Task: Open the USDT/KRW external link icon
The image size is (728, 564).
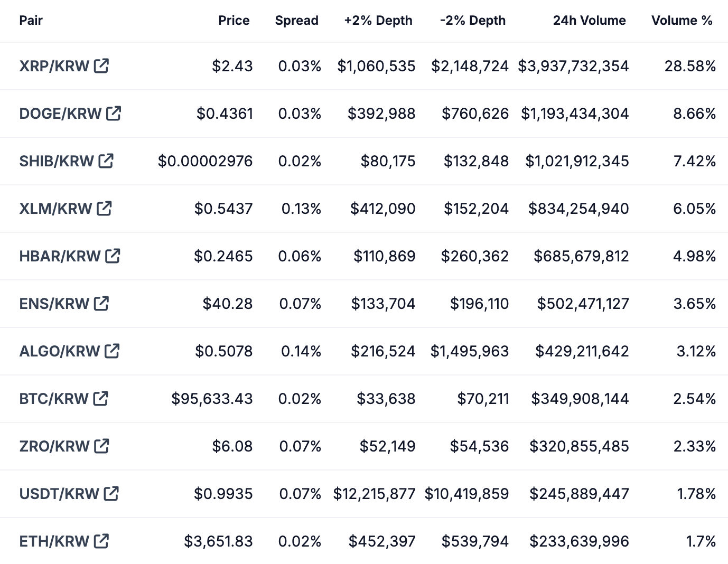Action: [x=111, y=493]
